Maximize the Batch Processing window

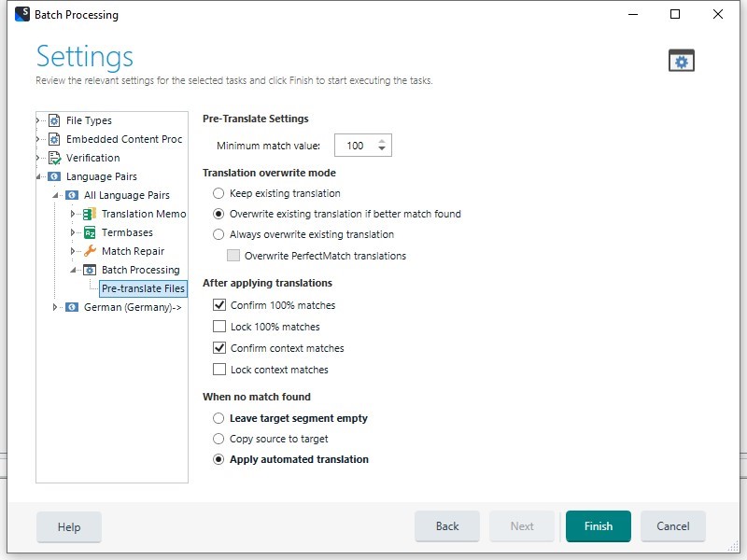coord(675,14)
